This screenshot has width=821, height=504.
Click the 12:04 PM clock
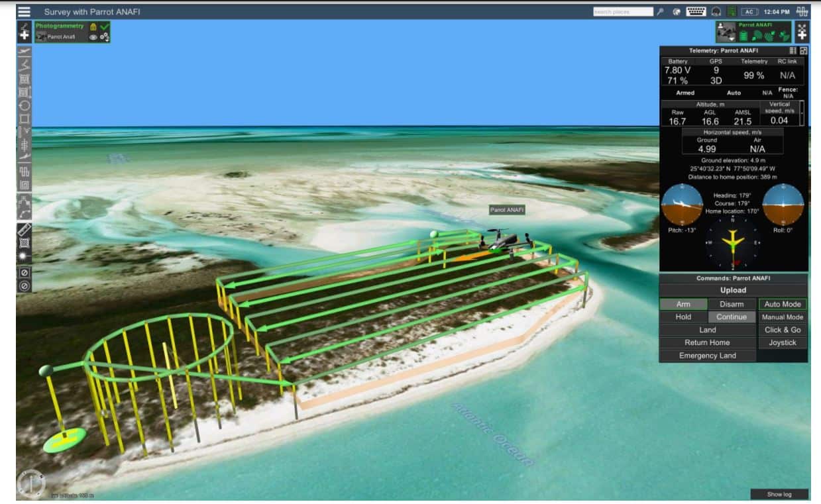777,12
